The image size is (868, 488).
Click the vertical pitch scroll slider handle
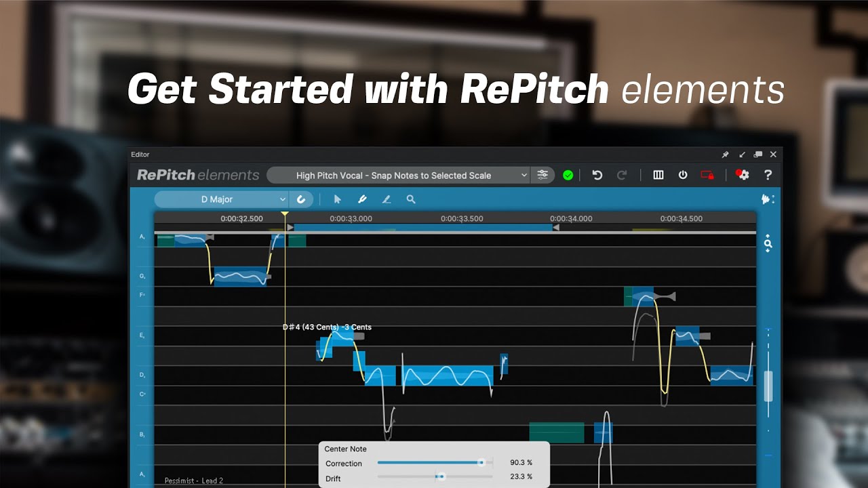point(768,386)
